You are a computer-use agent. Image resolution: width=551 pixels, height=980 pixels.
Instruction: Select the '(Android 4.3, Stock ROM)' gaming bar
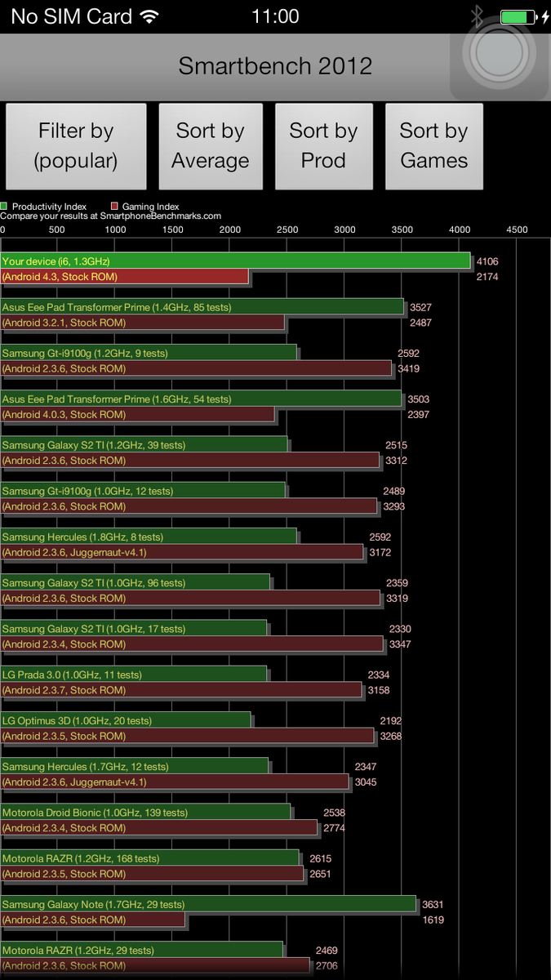pyautogui.click(x=124, y=277)
